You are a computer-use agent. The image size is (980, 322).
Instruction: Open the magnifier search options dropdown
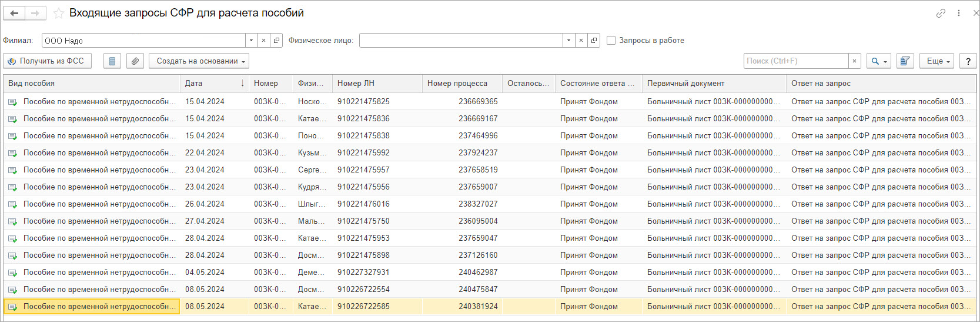tap(879, 61)
